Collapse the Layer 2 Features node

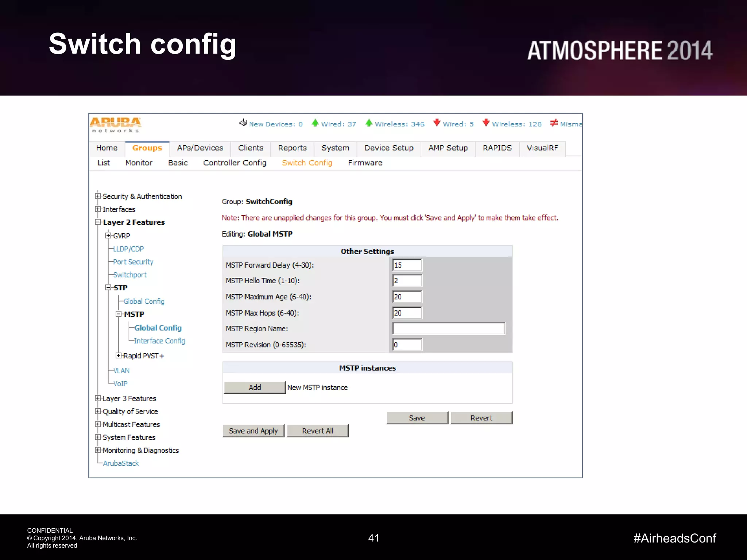pyautogui.click(x=98, y=222)
